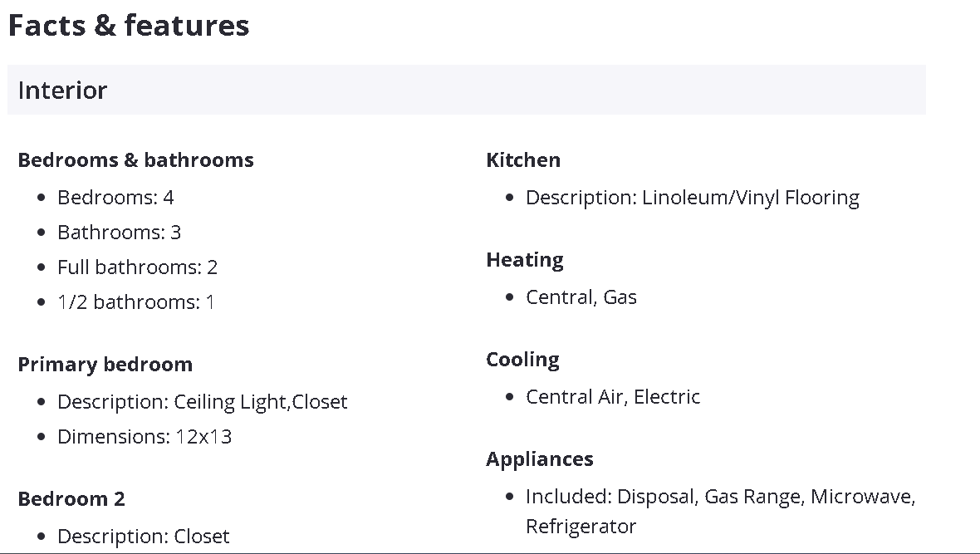Select the Full bathrooms: 2 entry
The width and height of the screenshot is (980, 554).
[137, 267]
